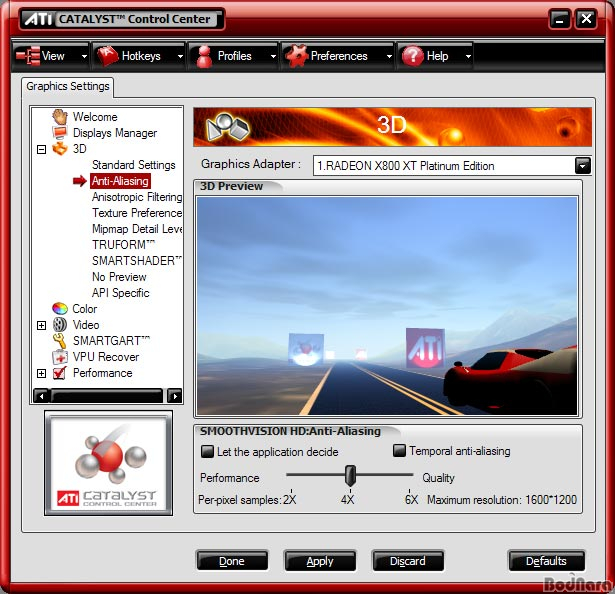The width and height of the screenshot is (615, 594).
Task: Click the Discard button
Action: pyautogui.click(x=408, y=561)
